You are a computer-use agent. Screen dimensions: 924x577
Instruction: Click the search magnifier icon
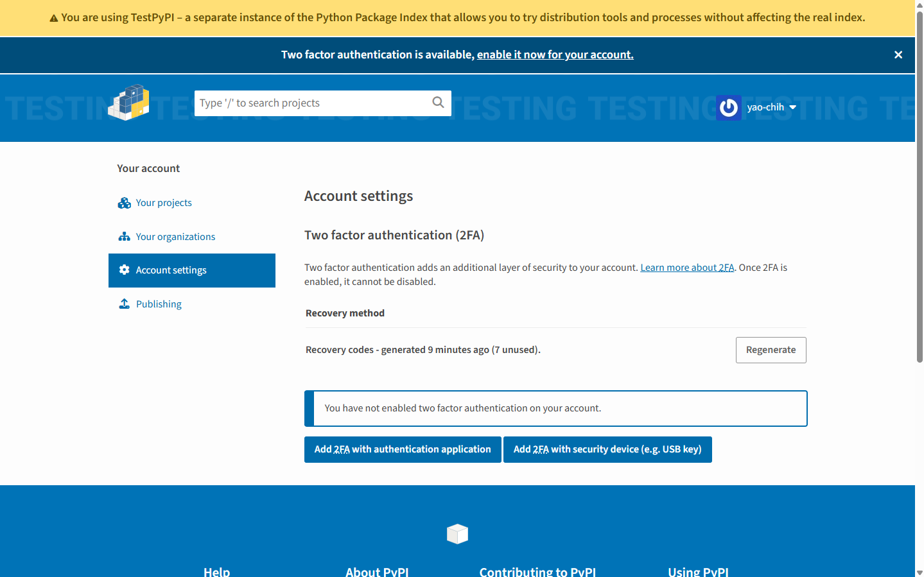[438, 103]
